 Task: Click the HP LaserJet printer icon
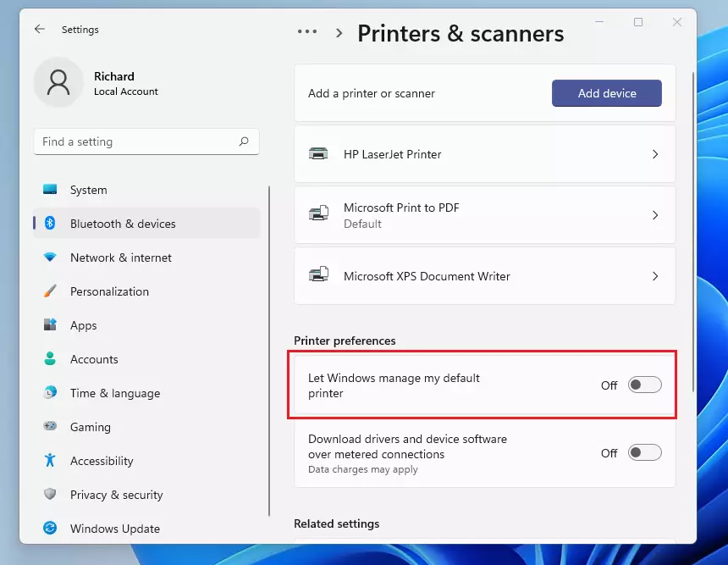click(x=318, y=154)
